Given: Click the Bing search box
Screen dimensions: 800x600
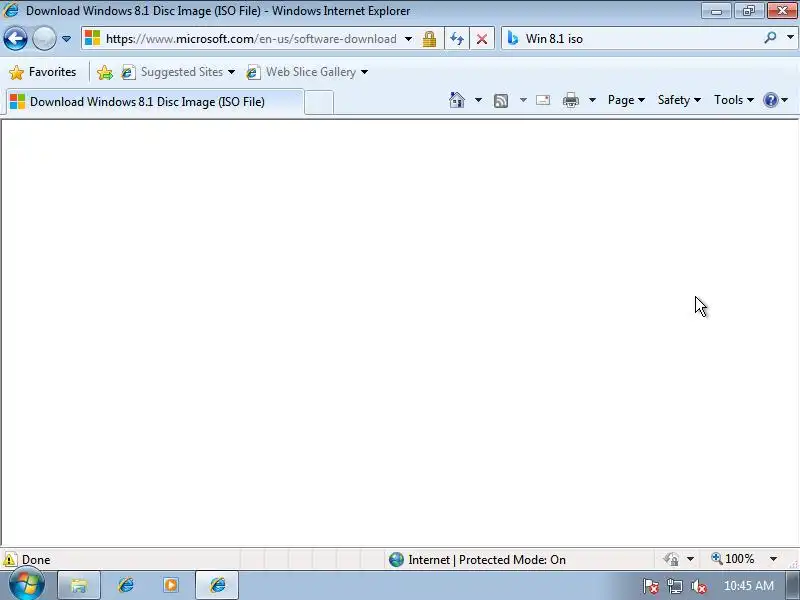Looking at the screenshot, I should 642,39.
